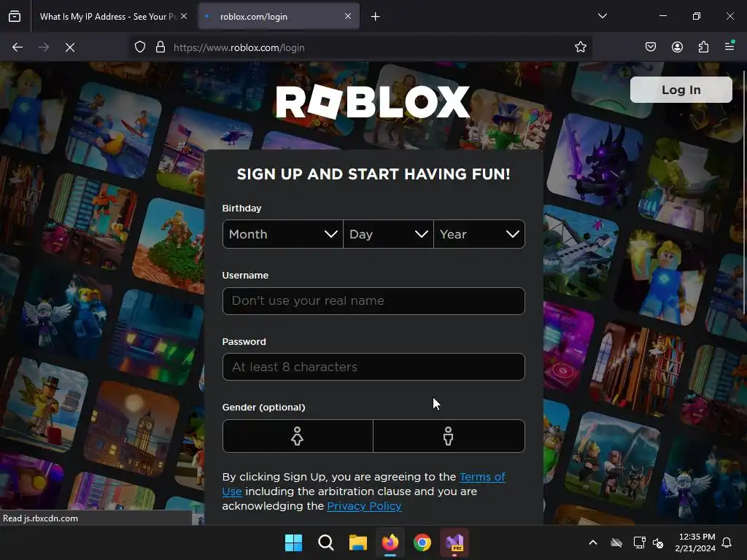Click the tracking protection shield icon

[140, 47]
